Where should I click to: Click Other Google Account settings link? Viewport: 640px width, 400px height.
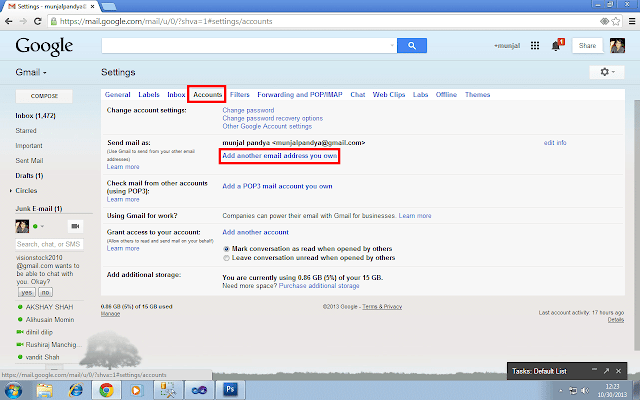pos(267,127)
